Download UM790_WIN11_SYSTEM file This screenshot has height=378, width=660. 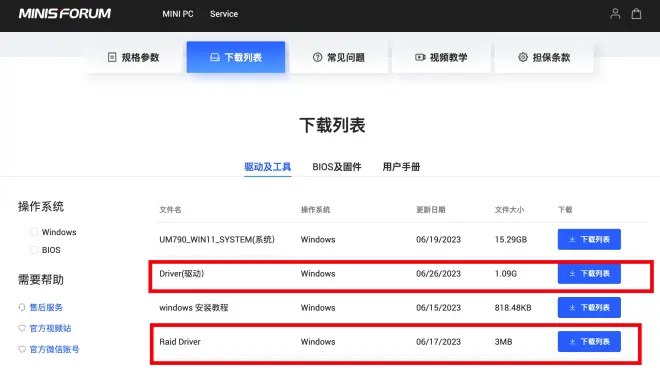click(589, 240)
